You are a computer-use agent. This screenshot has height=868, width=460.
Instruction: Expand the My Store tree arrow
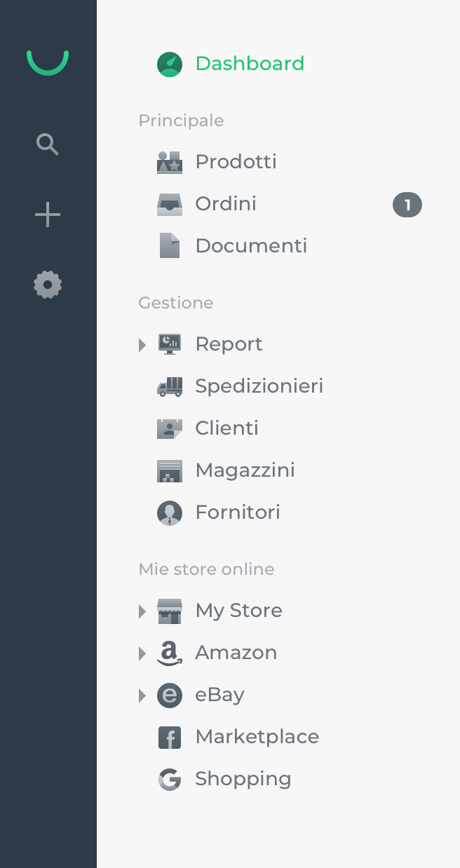[142, 611]
